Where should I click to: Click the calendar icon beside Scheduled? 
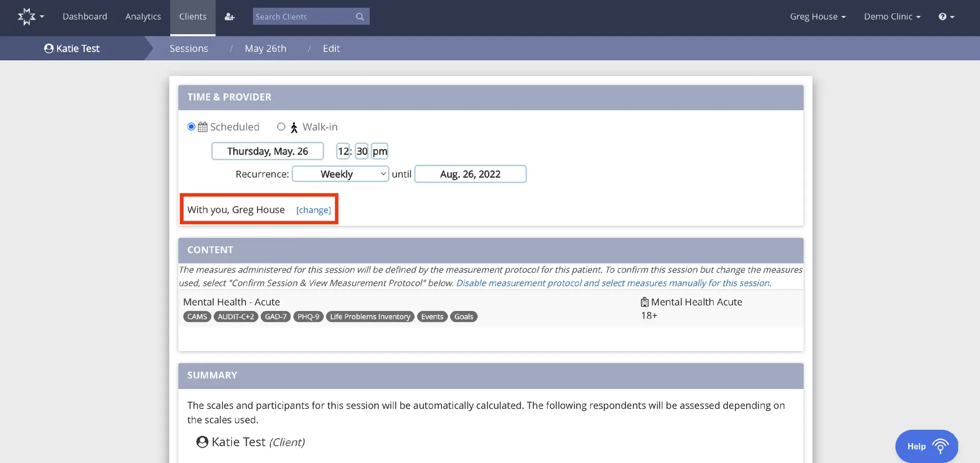202,126
